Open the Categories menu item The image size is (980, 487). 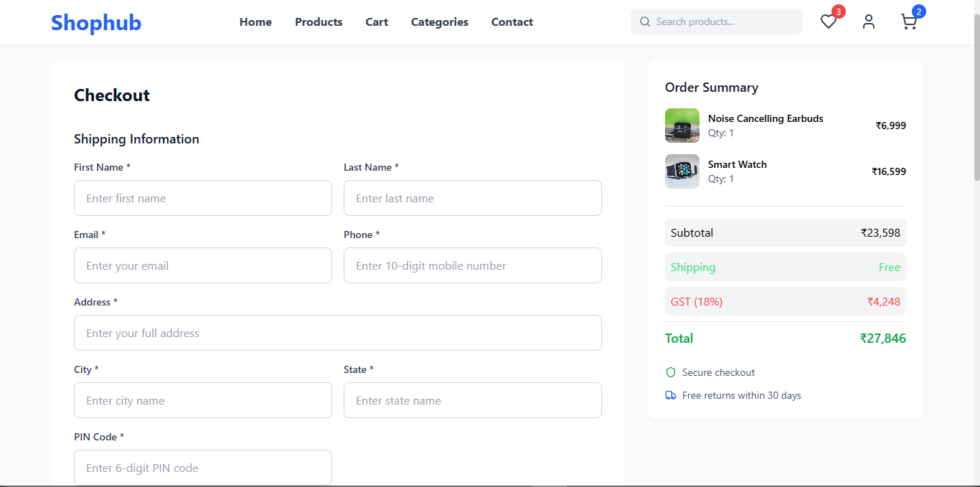coord(440,22)
